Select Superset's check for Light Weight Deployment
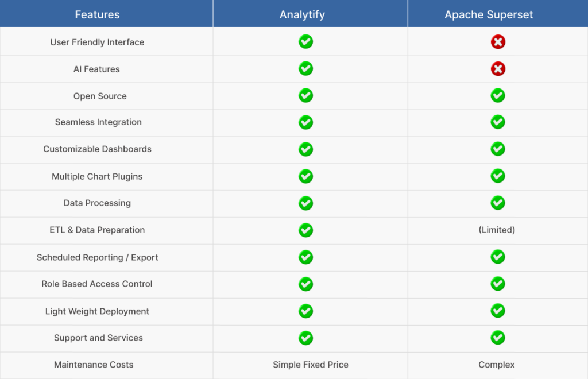 pos(498,311)
